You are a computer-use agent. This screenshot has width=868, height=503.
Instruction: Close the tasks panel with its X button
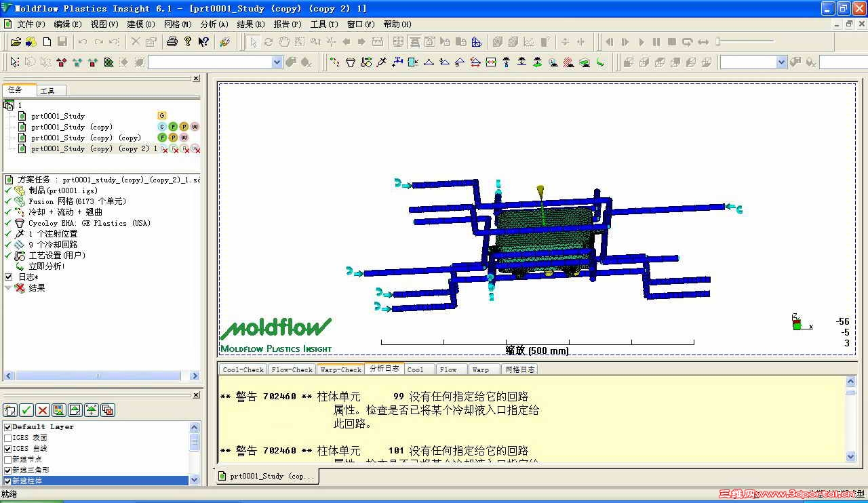(196, 79)
